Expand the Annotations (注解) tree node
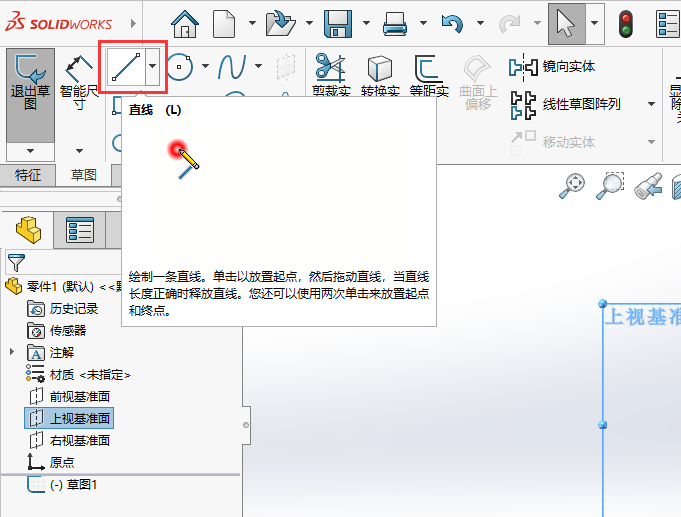This screenshot has width=681, height=517. tap(12, 352)
